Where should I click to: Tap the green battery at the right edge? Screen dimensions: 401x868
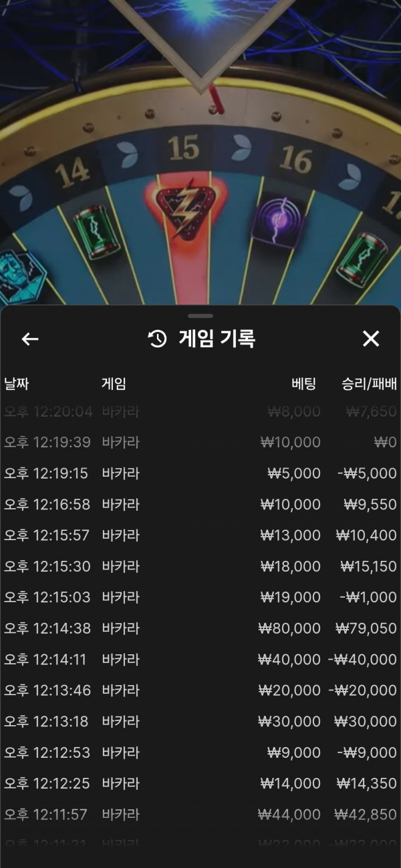point(361,259)
